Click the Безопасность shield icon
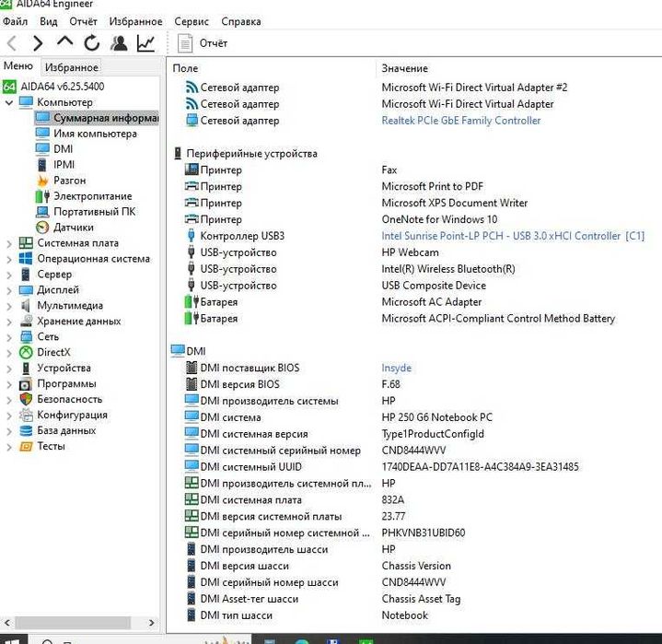The height and width of the screenshot is (644, 662). click(26, 399)
